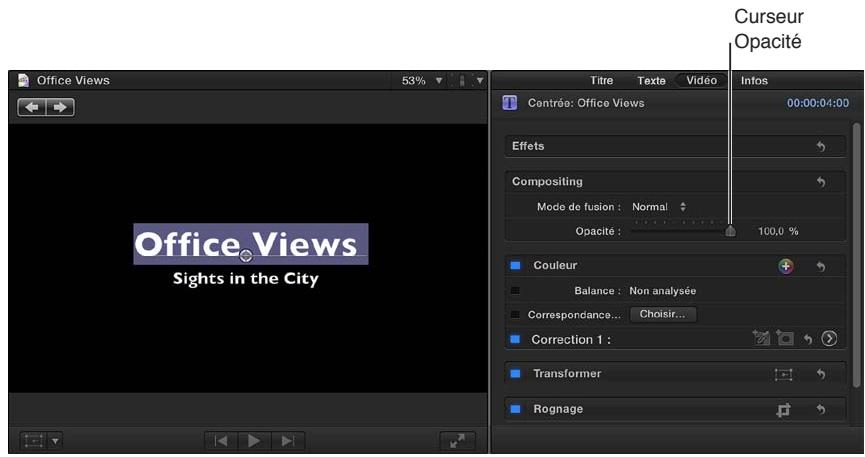Toggle the Balance checkbox
This screenshot has height=457, width=865.
click(x=515, y=290)
